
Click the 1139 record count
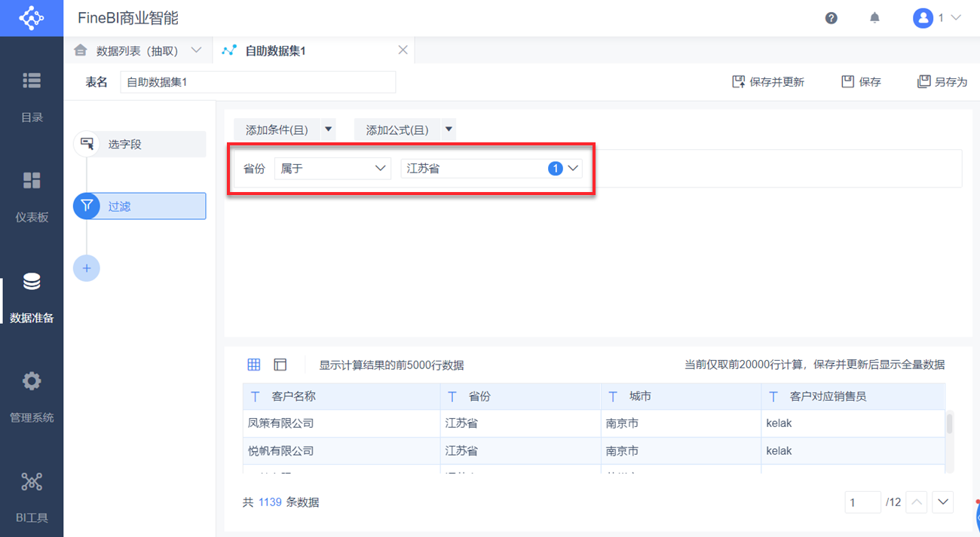click(x=270, y=502)
